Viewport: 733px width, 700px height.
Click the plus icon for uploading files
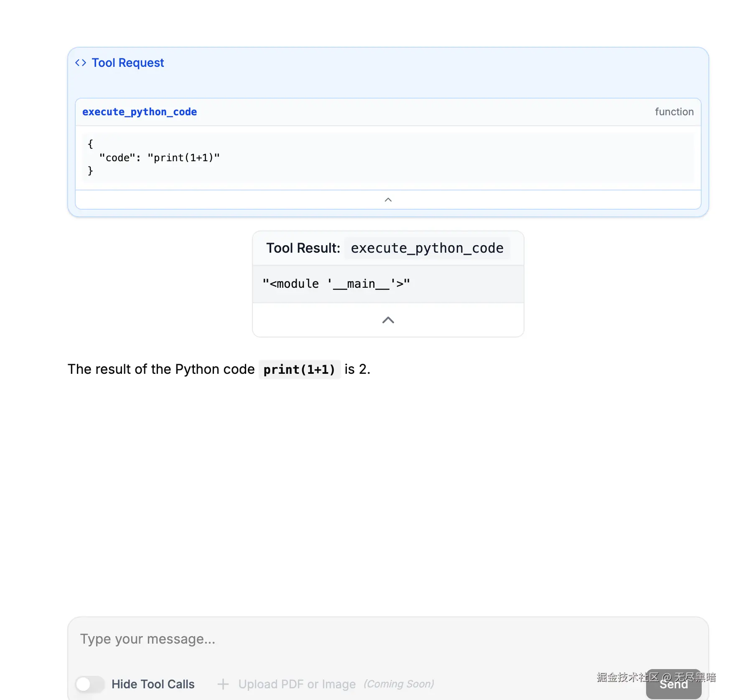pos(223,684)
